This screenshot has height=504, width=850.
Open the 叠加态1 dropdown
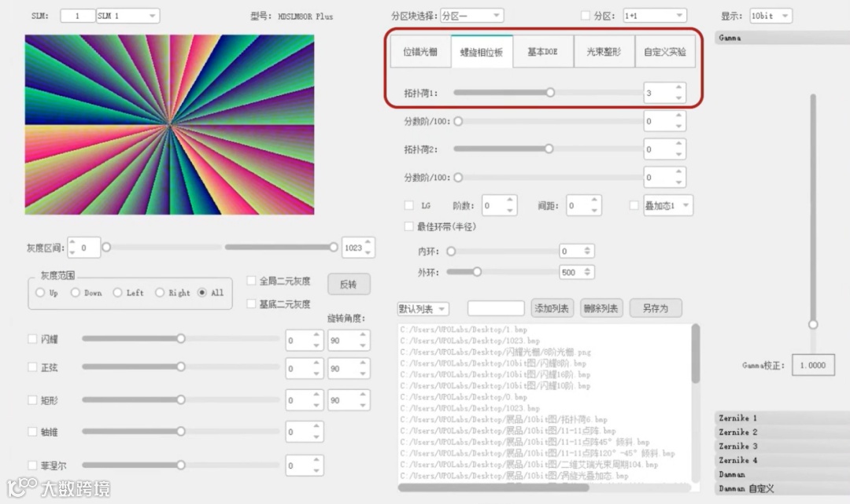pos(668,206)
